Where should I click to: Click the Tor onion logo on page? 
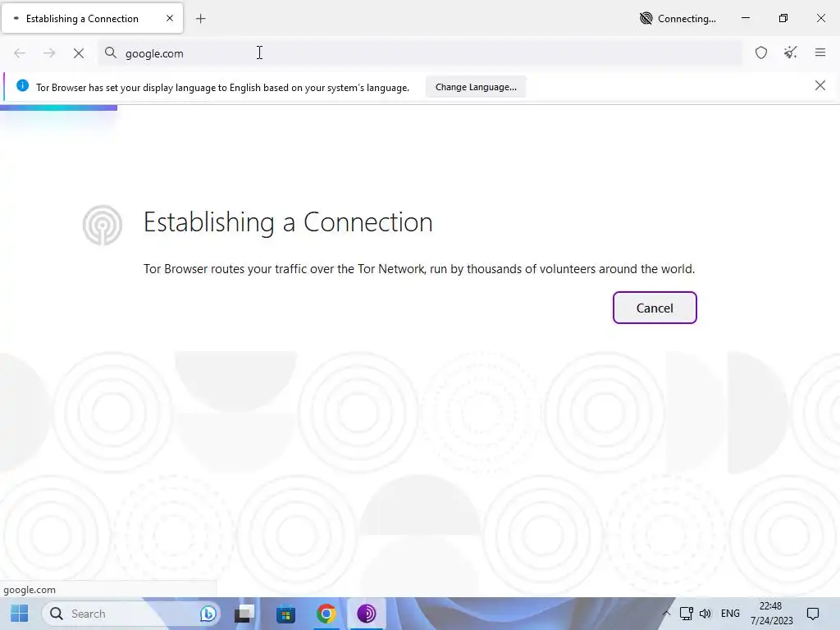103,225
